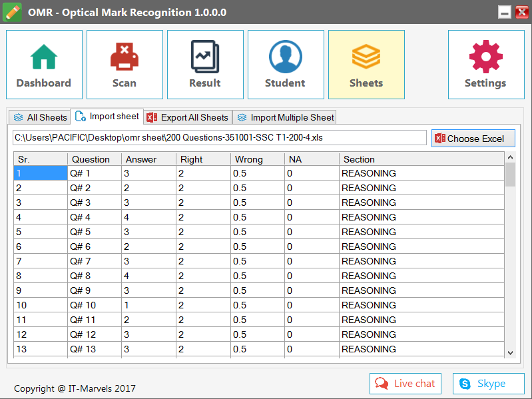
Task: Click the Skype logo icon
Action: (x=465, y=384)
